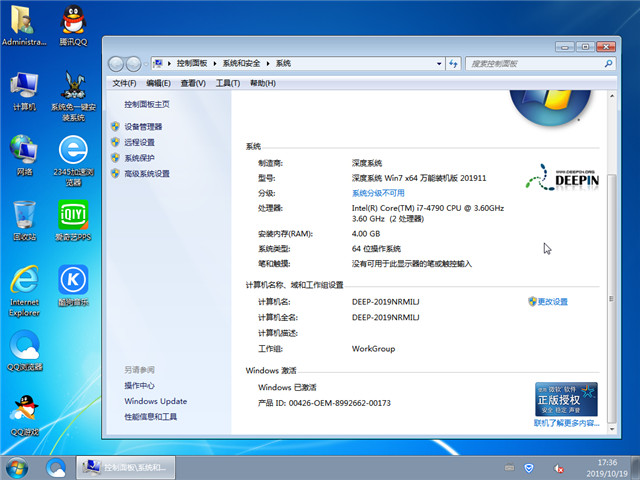Open 设备管理器 from the sidebar
This screenshot has width=640, height=480.
(143, 127)
